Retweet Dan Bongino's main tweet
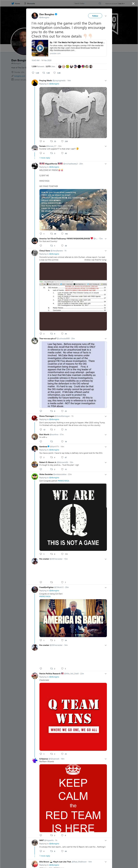The width and height of the screenshot is (138, 868). [44, 72]
